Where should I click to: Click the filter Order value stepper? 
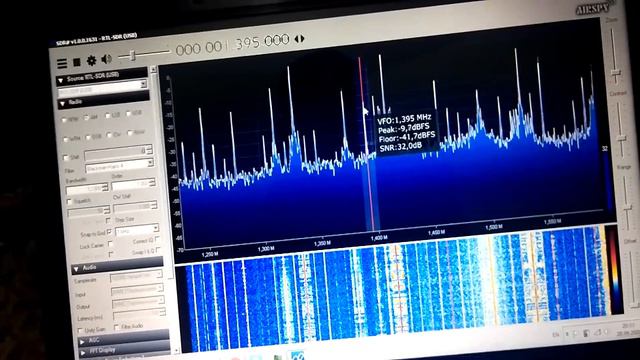(x=152, y=183)
